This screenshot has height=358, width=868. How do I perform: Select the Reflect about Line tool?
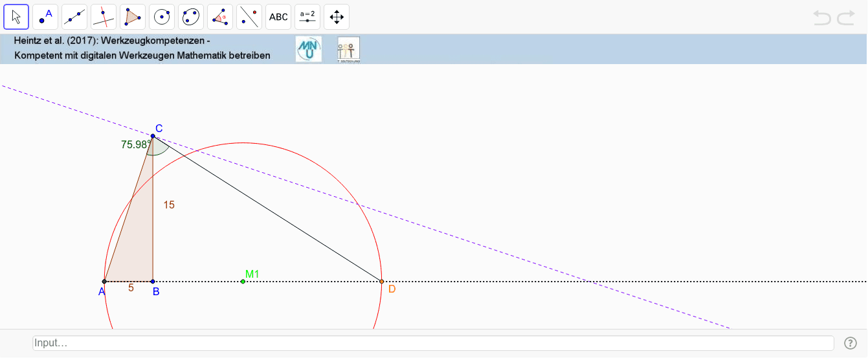click(249, 17)
